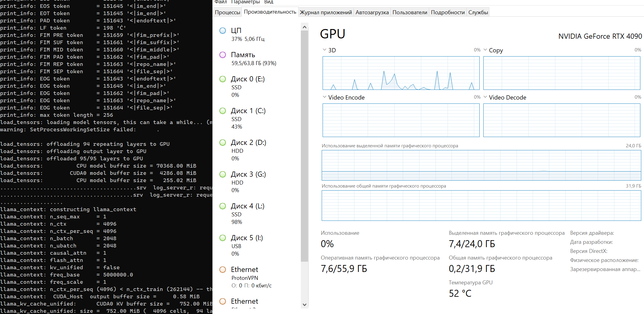Click the Диск 0 (E:) circle icon
644x314 pixels.
coord(223,79)
